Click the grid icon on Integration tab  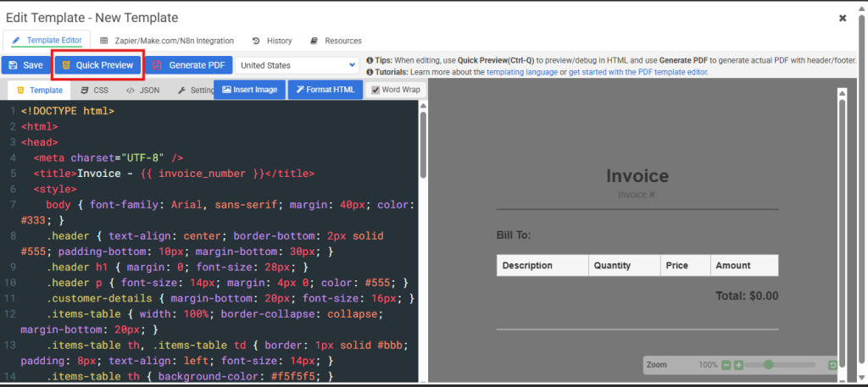click(104, 41)
